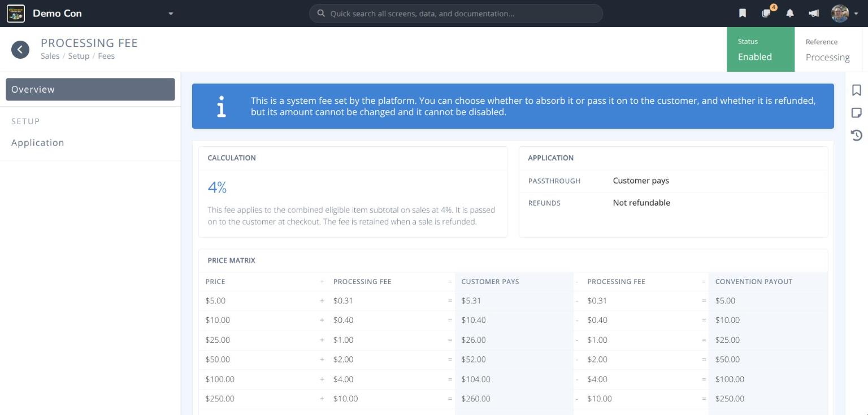Click the $250.00 price cell
The height and width of the screenshot is (415, 868).
coord(220,399)
